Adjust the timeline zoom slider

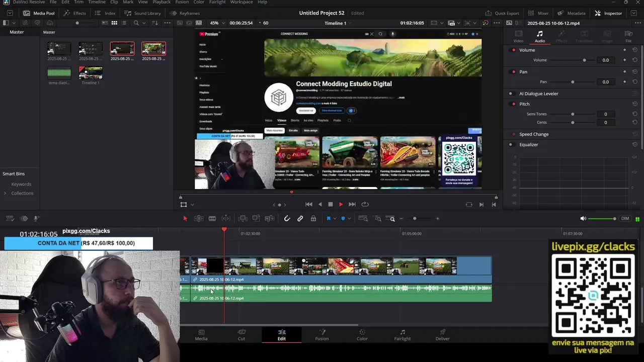415,219
